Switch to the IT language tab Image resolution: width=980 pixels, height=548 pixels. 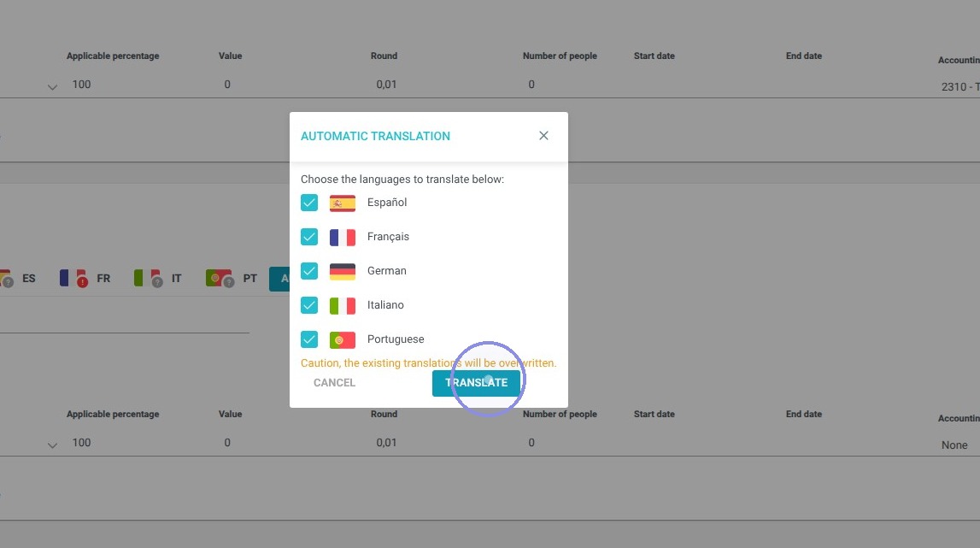(x=157, y=279)
